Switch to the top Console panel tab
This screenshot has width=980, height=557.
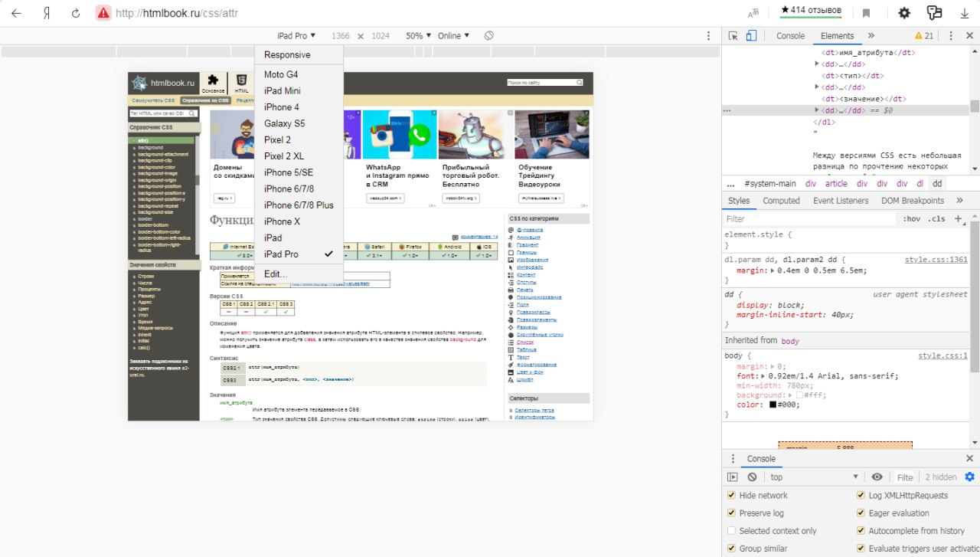(790, 36)
